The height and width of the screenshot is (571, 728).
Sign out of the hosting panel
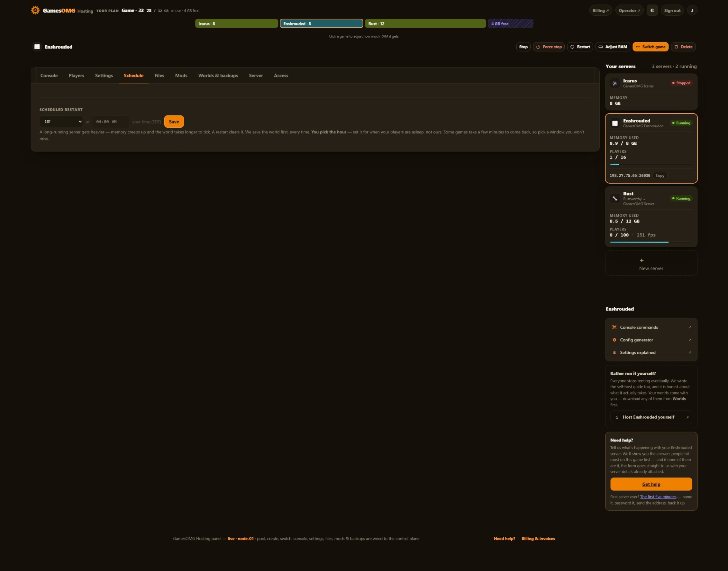(672, 10)
